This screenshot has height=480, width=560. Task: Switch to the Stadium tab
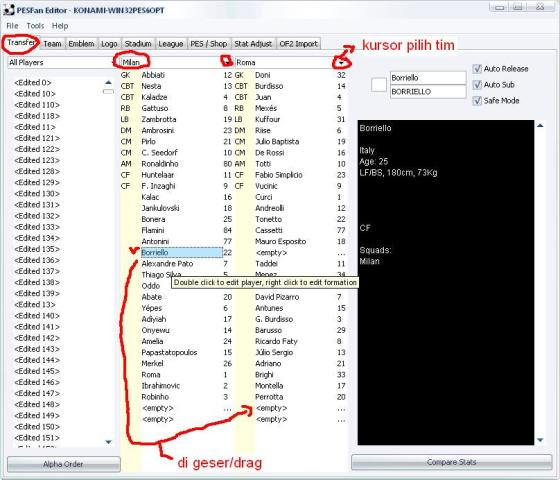pyautogui.click(x=138, y=44)
